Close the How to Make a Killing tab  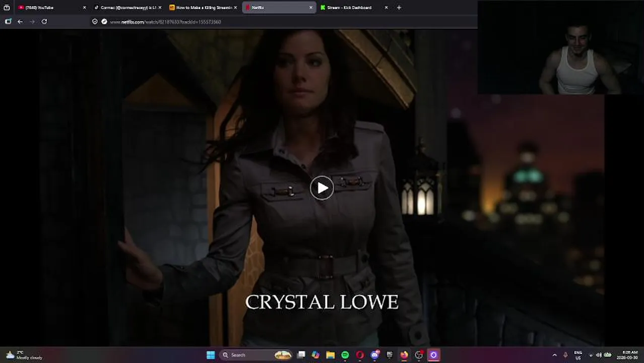tap(235, 8)
